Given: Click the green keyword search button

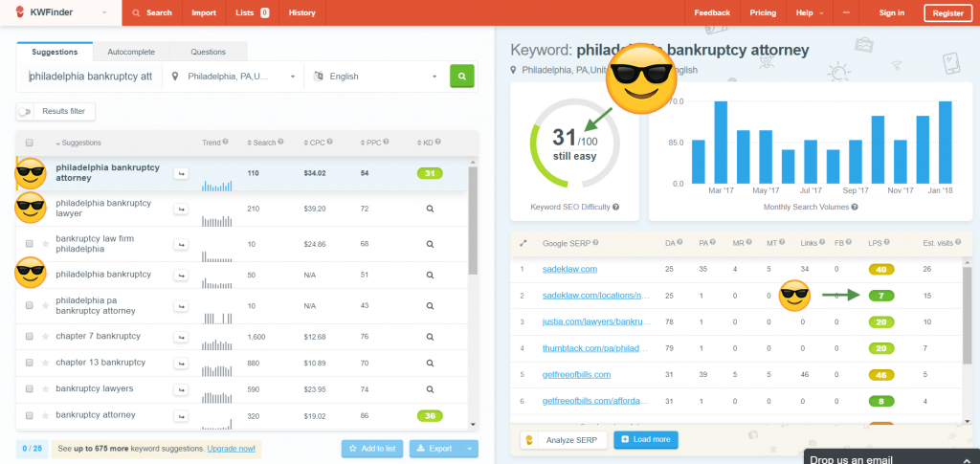Looking at the screenshot, I should click(x=462, y=77).
